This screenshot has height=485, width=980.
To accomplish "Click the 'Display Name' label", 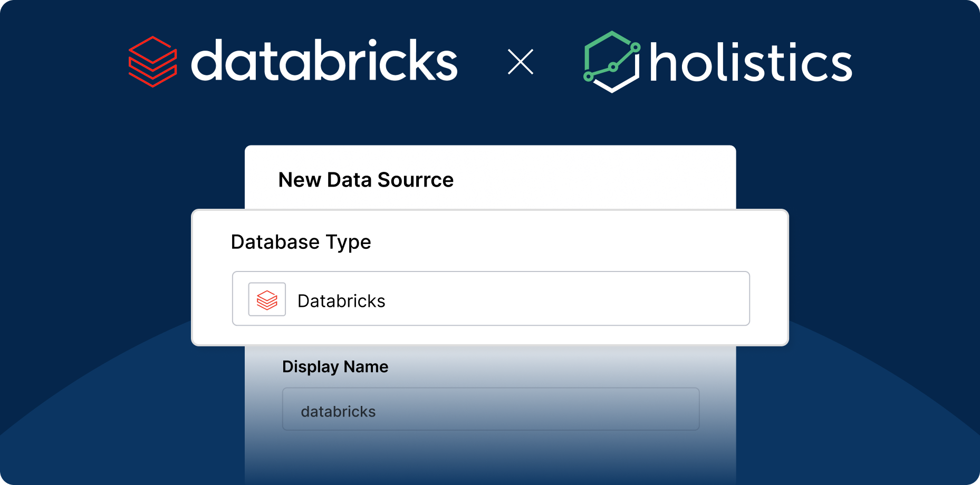I will point(335,366).
